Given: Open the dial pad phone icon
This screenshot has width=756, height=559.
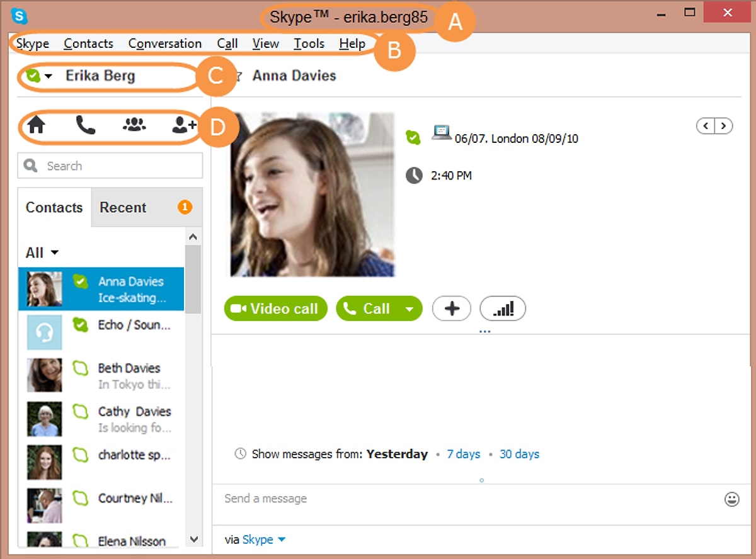Looking at the screenshot, I should coord(85,125).
